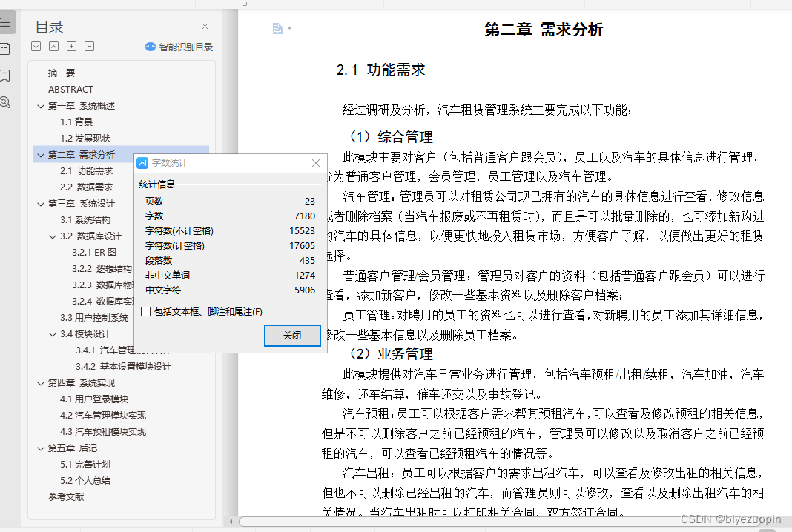Screen dimensions: 792x532
Task: Click the minus icon to remove heading level
Action: coord(90,47)
